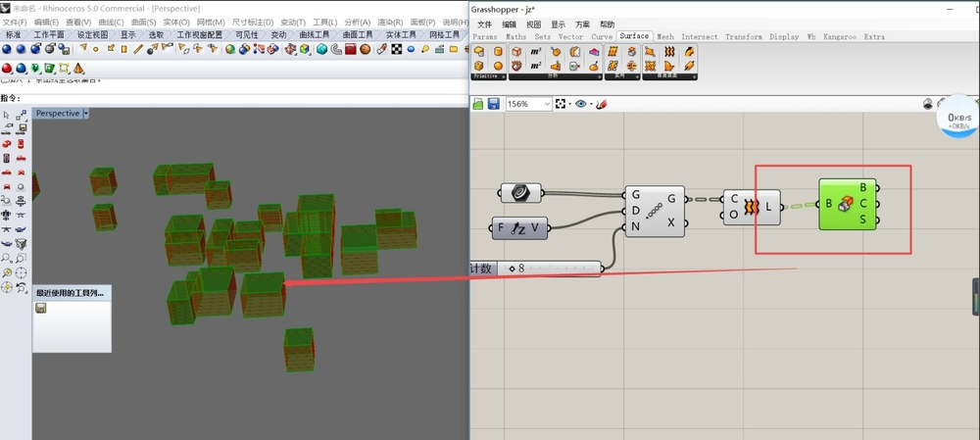Click the red sketch brush icon in Grasshopper

[602, 104]
